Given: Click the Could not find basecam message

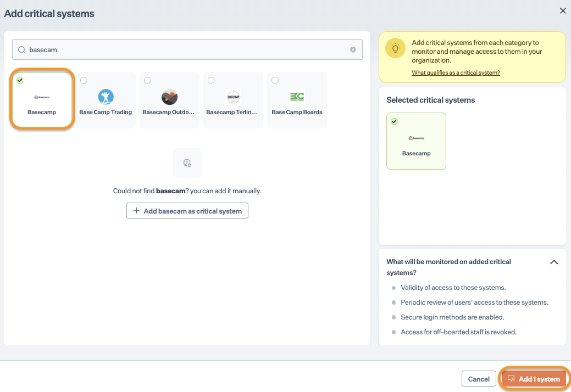Looking at the screenshot, I should click(187, 191).
